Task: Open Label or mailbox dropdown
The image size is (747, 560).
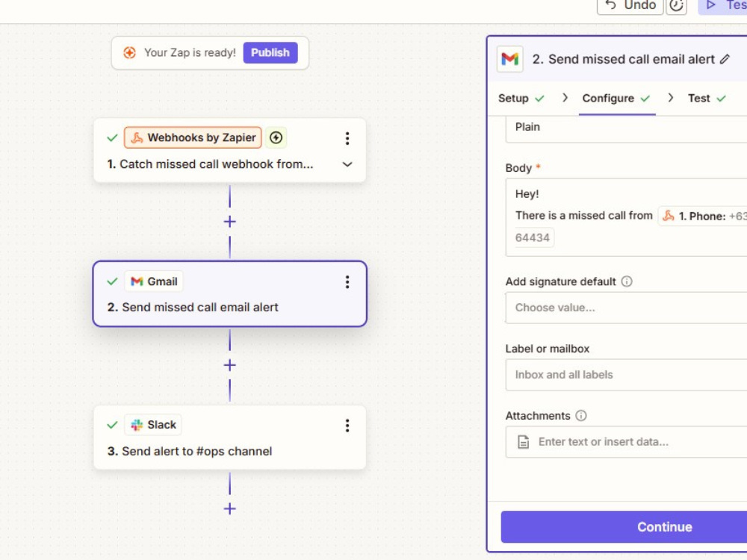Action: click(626, 375)
